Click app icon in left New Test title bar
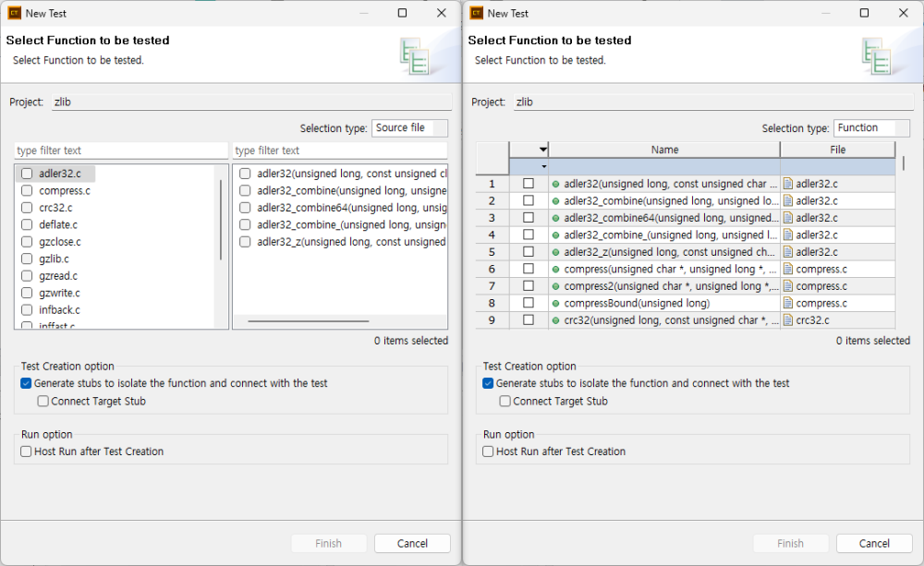Screen dimensions: 924x566 click(14, 13)
